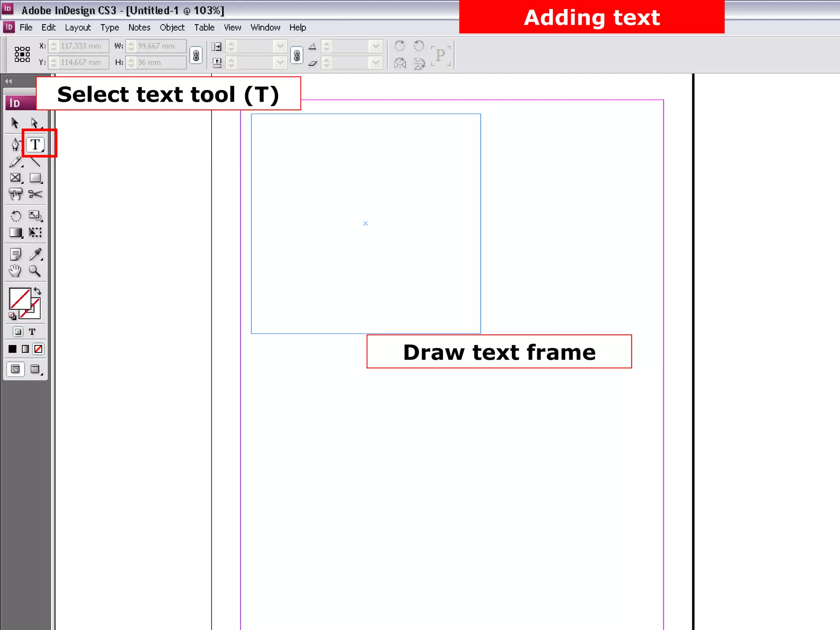Click the Height field stepper
This screenshot has height=630, width=840.
click(x=131, y=62)
